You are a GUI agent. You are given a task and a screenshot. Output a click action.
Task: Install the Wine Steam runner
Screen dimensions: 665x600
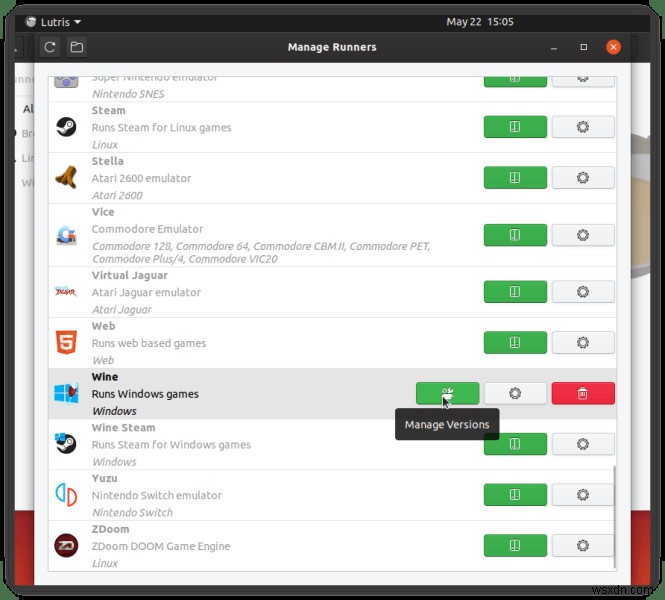tap(515, 444)
